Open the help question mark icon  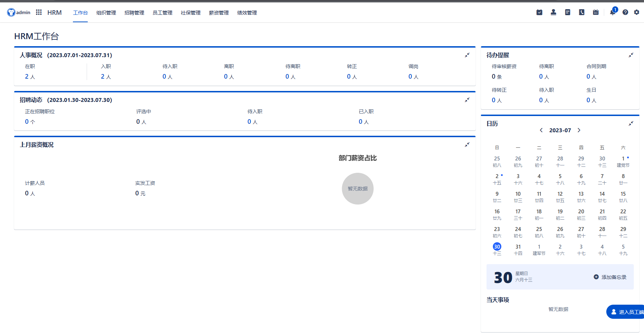(625, 12)
